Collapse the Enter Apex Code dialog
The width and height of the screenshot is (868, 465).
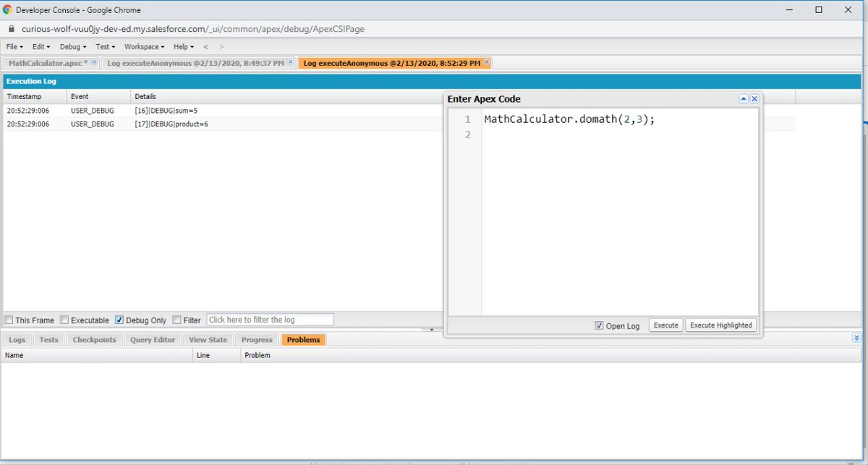point(744,99)
